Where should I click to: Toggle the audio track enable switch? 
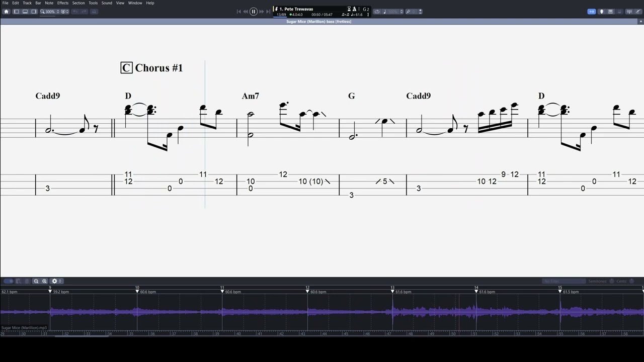point(8,281)
